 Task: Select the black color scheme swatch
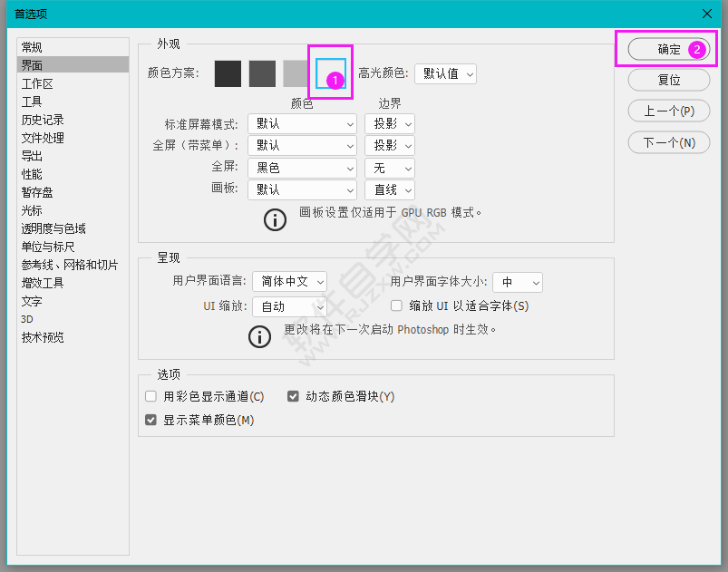228,73
